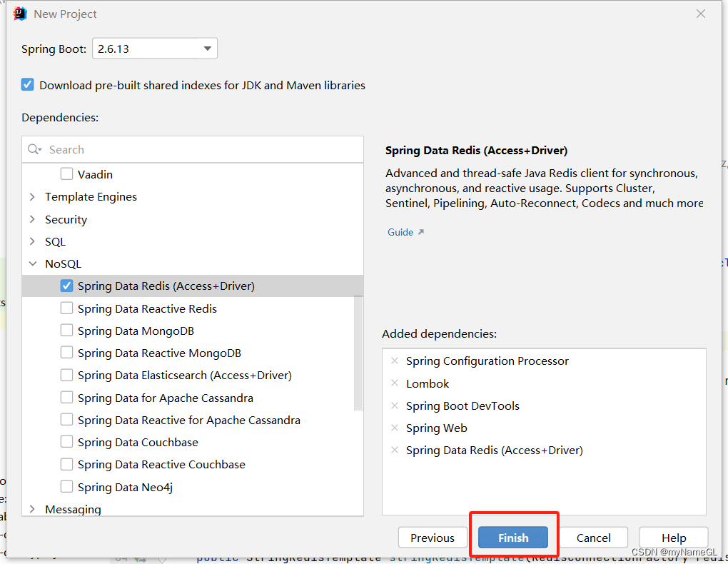Click the IntelliJ logo in title bar

20,14
